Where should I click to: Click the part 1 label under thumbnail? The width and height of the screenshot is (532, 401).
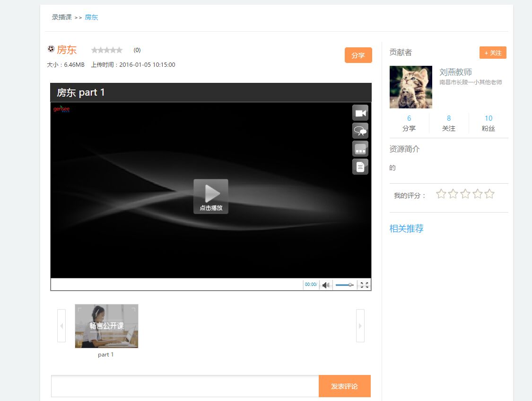pyautogui.click(x=106, y=355)
